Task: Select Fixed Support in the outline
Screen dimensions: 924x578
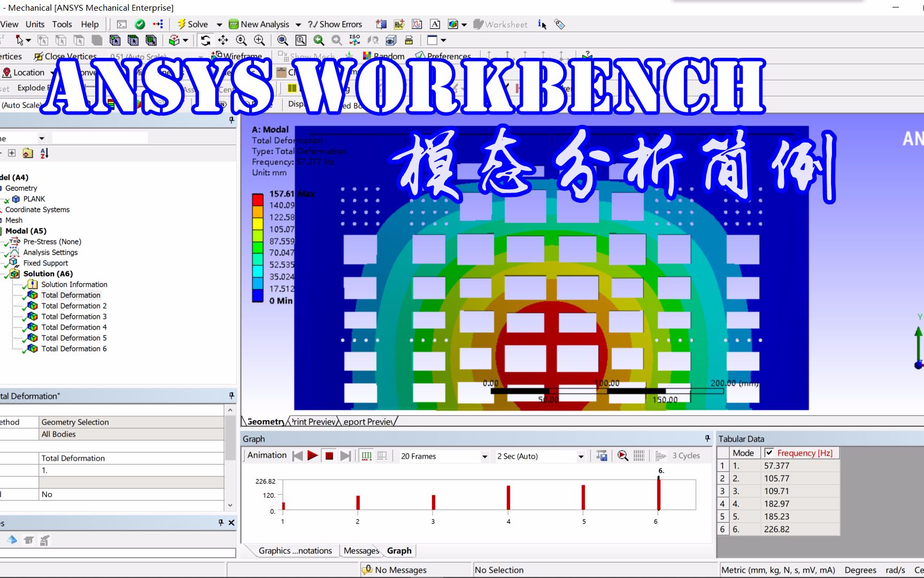Action: point(45,263)
